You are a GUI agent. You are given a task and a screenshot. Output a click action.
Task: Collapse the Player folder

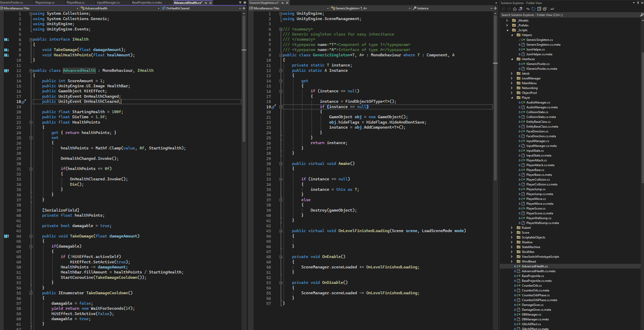pyautogui.click(x=512, y=98)
